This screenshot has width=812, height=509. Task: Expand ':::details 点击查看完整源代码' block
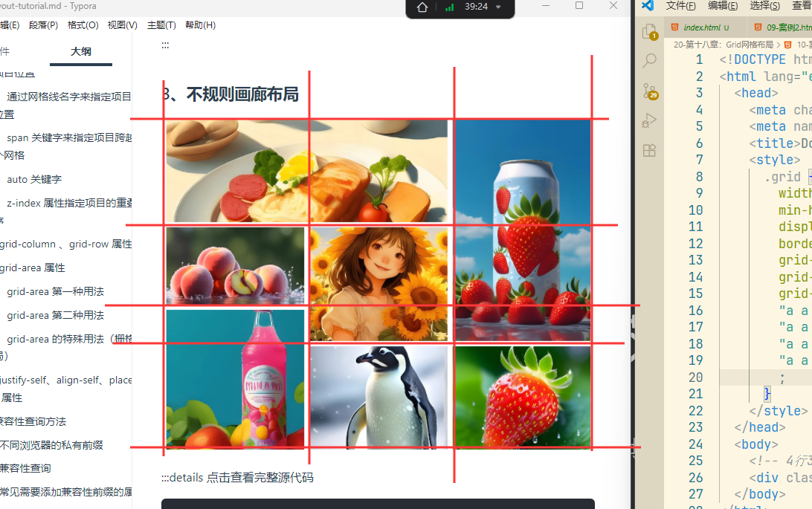237,477
